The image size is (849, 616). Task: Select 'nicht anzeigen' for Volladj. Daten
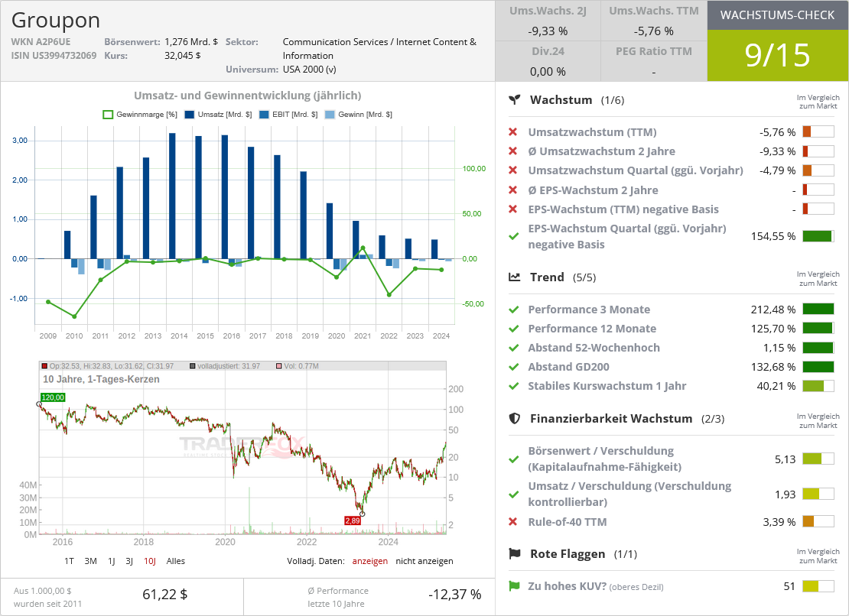[x=424, y=561]
